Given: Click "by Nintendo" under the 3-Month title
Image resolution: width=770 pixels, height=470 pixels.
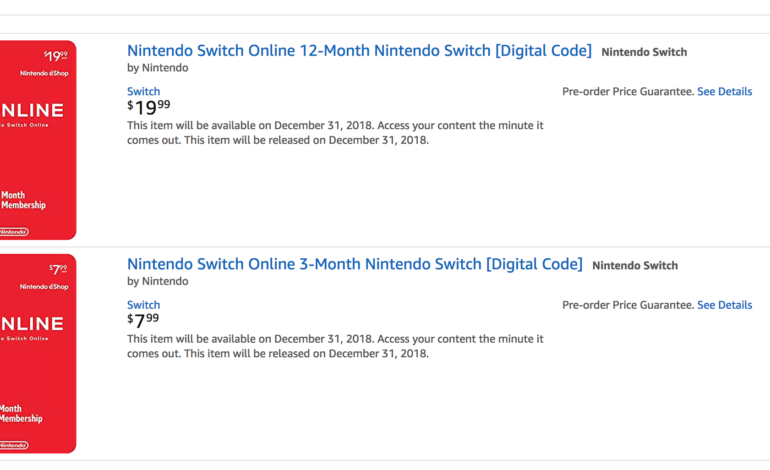Looking at the screenshot, I should tap(157, 282).
